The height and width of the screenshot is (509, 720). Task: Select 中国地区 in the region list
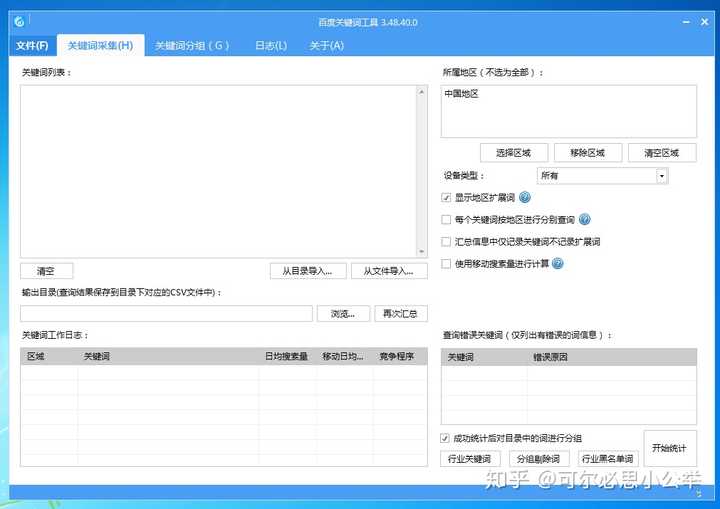pyautogui.click(x=461, y=94)
